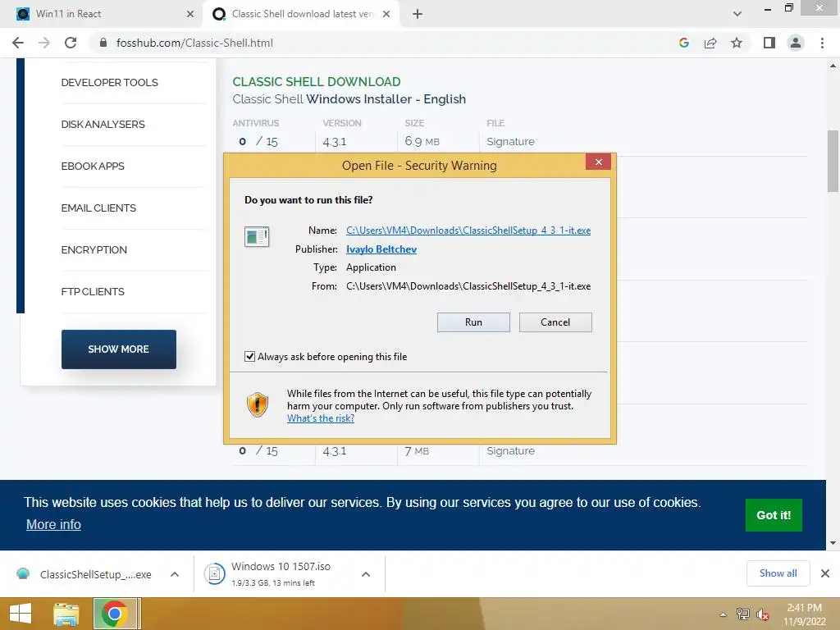Click the network tray icon

tap(743, 614)
